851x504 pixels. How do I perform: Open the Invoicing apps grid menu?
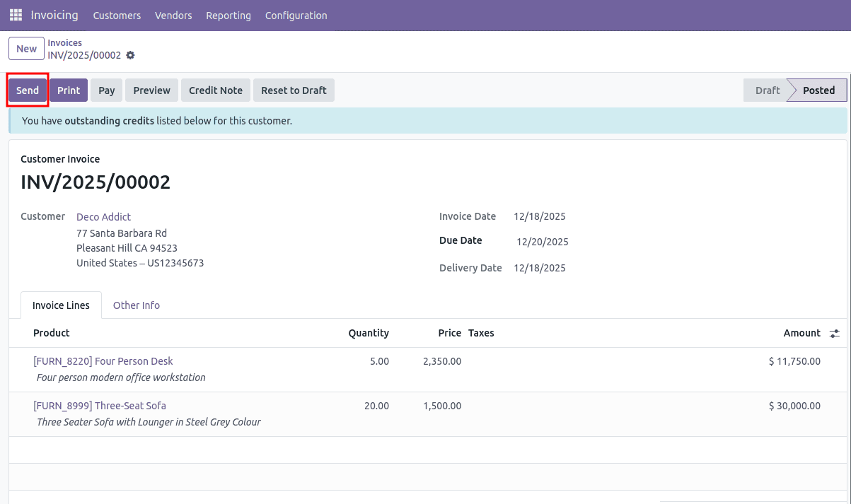(x=14, y=14)
